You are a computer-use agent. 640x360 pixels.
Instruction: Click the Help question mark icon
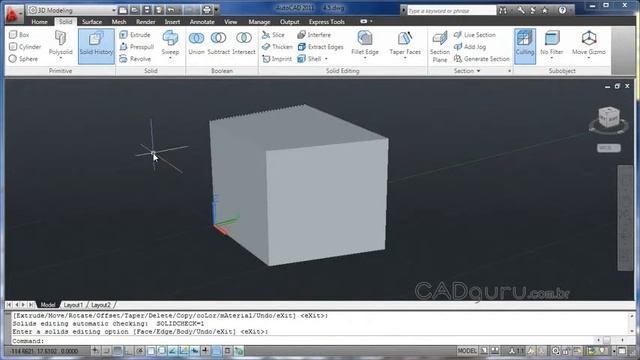tap(562, 11)
